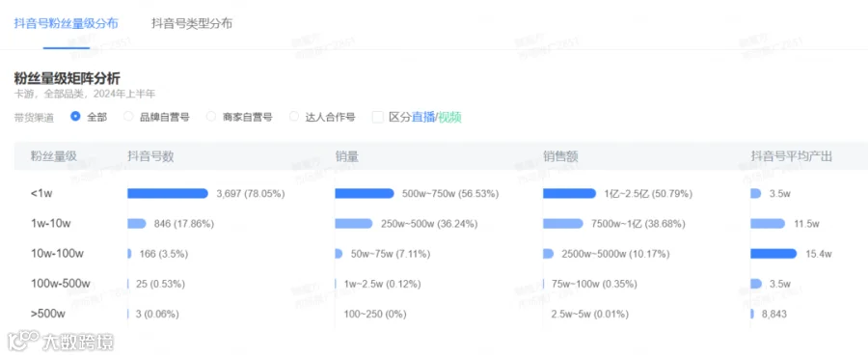Click the 10w-100w average output bar
This screenshot has height=358, width=868.
773,254
